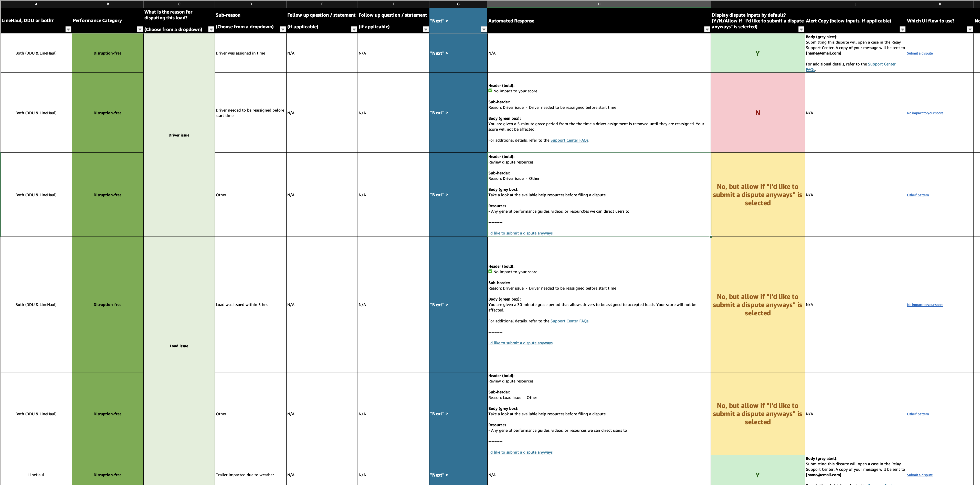Open the Performance Category filter dropdown
Viewport: 980px width, 485px height.
[140, 30]
